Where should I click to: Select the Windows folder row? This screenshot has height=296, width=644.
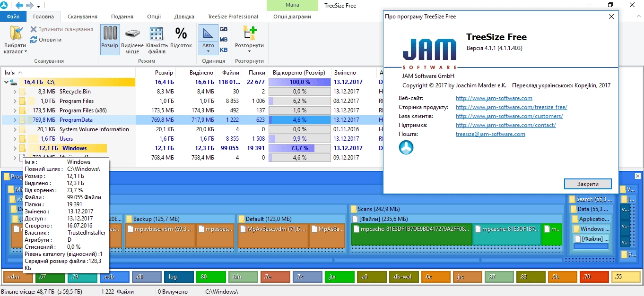click(x=191, y=148)
